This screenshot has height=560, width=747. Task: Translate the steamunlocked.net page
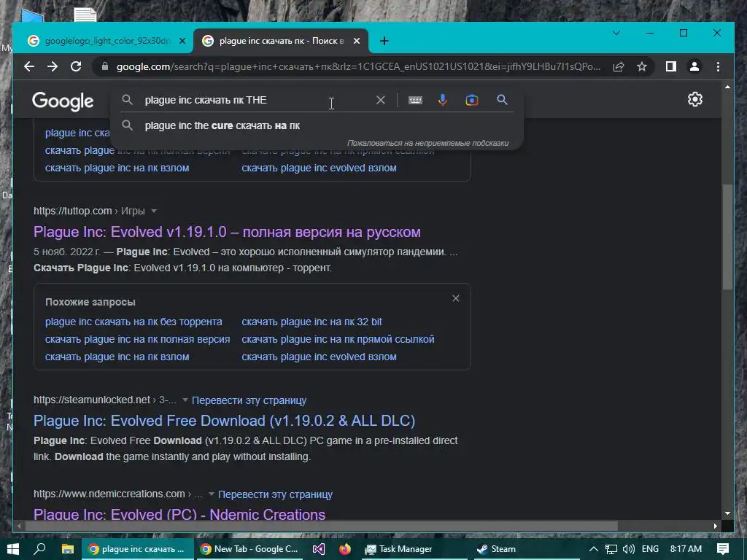(x=249, y=400)
